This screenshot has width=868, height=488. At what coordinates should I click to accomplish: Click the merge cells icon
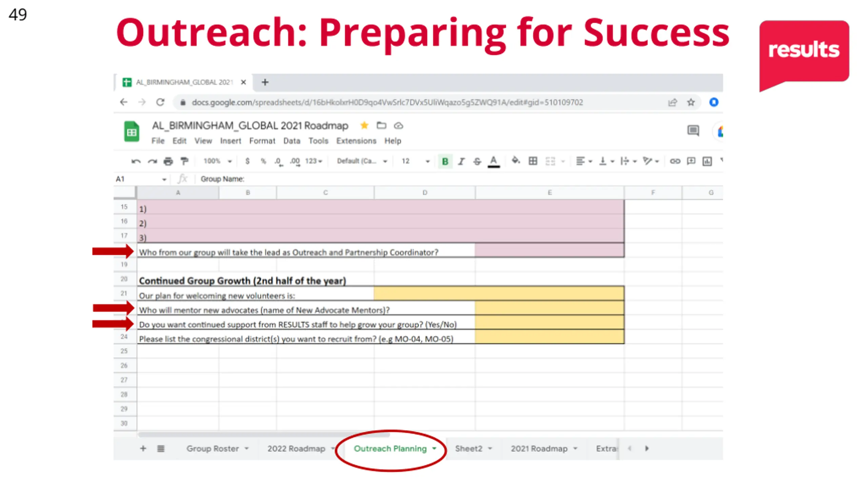tap(550, 161)
